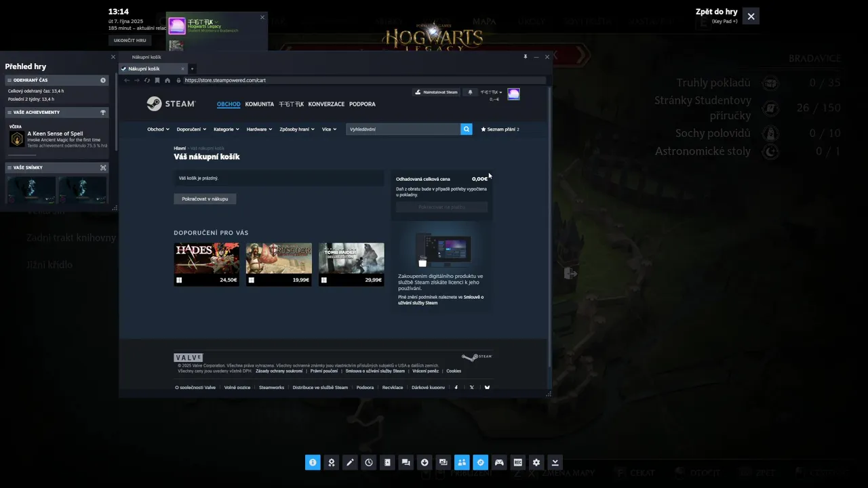This screenshot has height=488, width=868.
Task: Click Zpět do hry close button
Action: [x=751, y=16]
